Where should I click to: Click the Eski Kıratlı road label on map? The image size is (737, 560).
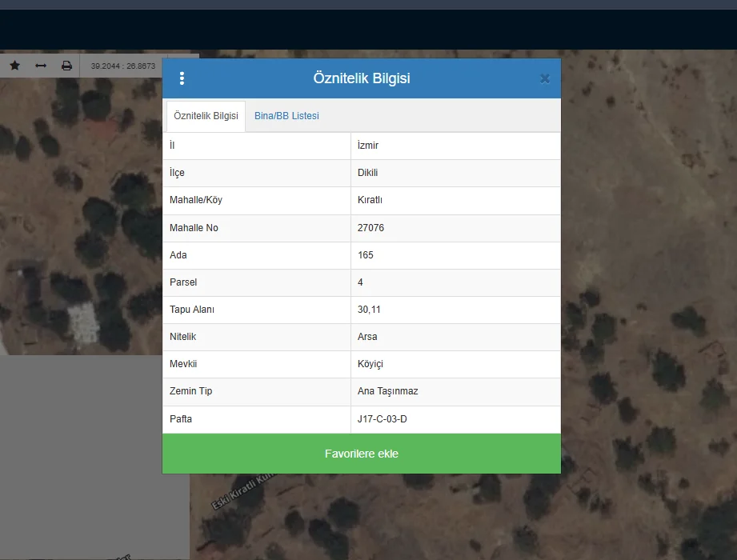(242, 491)
